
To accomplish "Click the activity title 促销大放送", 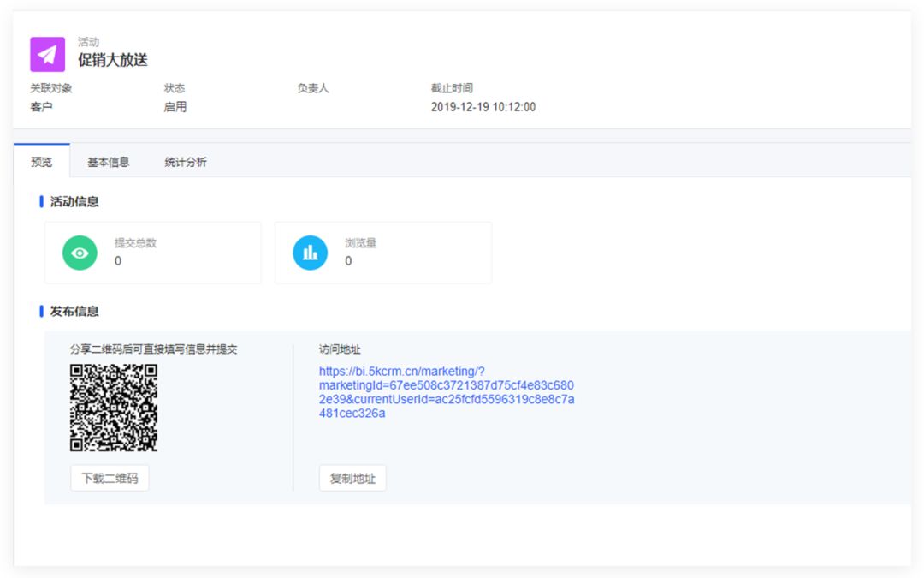I will [x=113, y=60].
